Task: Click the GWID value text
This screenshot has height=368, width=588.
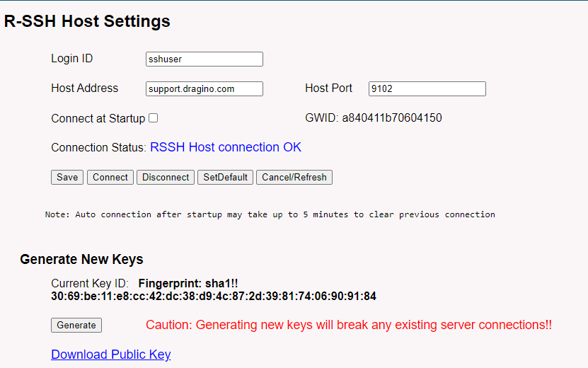Action: click(392, 117)
